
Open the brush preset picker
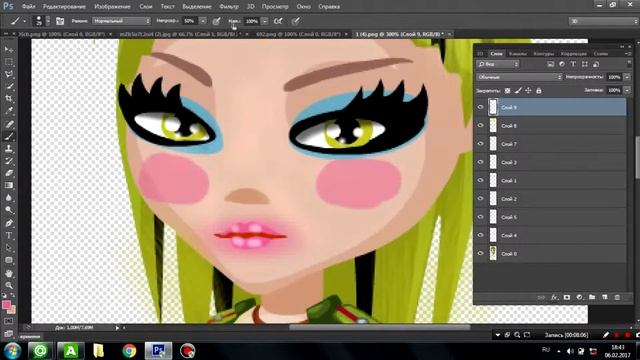[x=41, y=21]
